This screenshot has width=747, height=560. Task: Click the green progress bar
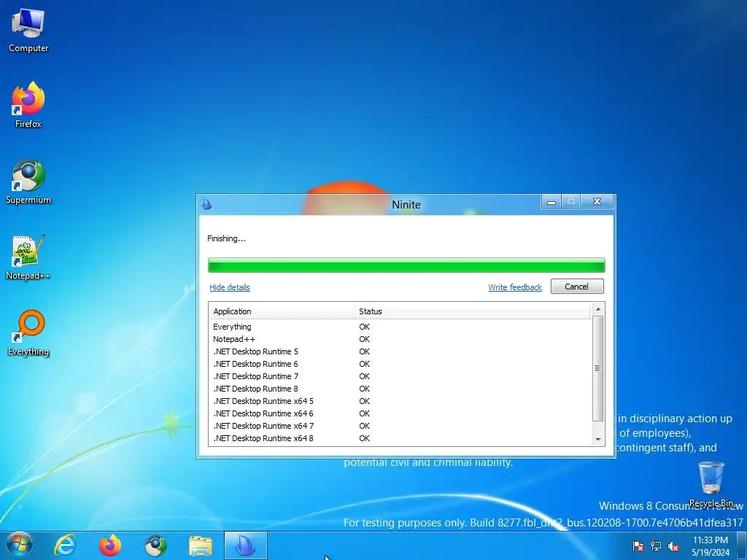point(406,265)
